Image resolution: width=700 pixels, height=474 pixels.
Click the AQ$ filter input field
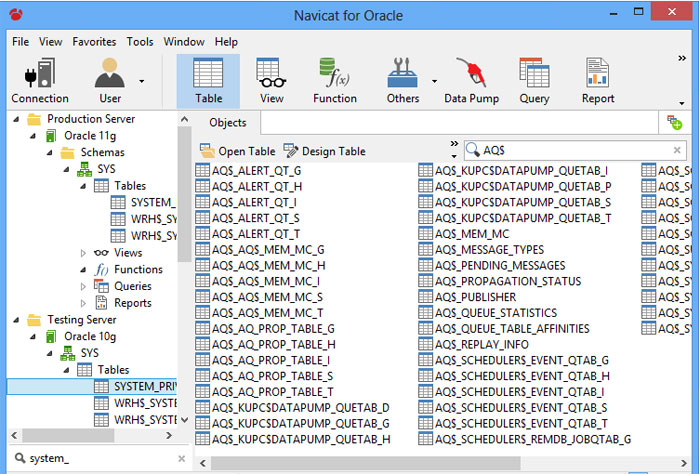[x=575, y=150]
